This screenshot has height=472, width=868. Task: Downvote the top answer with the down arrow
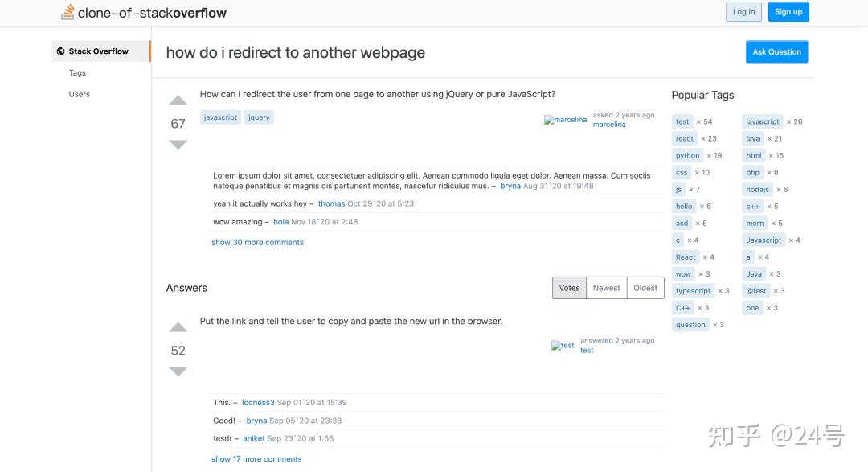click(178, 371)
